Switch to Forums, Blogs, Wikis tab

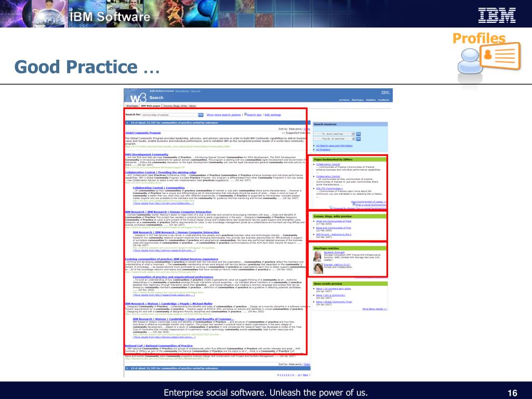[x=175, y=106]
